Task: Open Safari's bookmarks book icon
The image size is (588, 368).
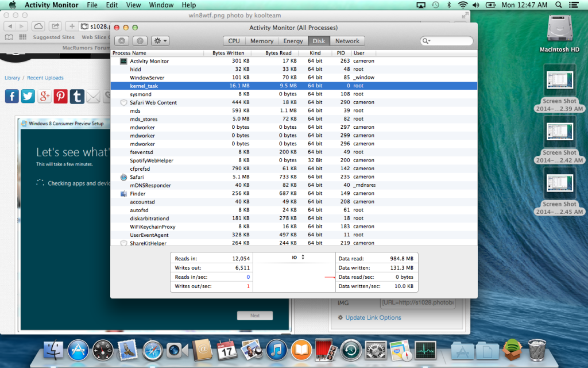Action: coord(9,37)
